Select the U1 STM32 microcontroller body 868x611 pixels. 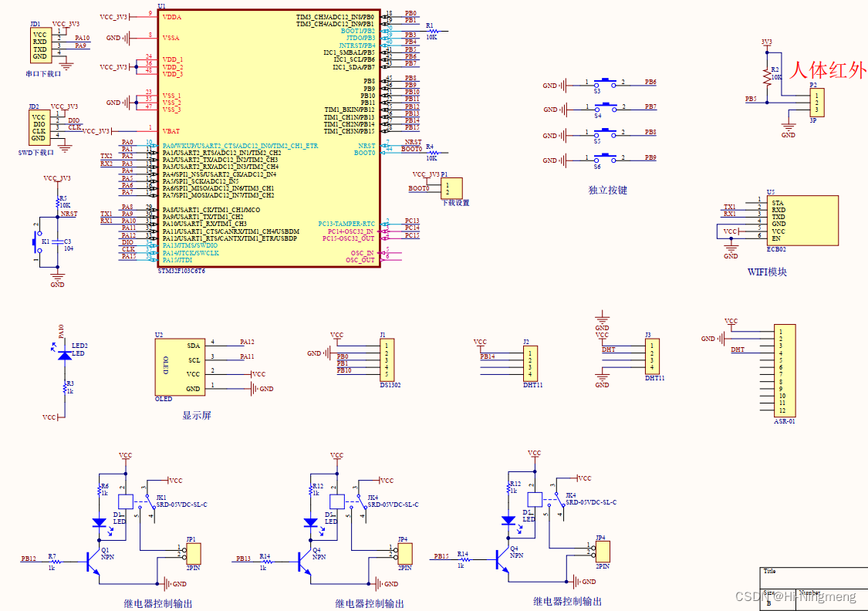click(269, 138)
